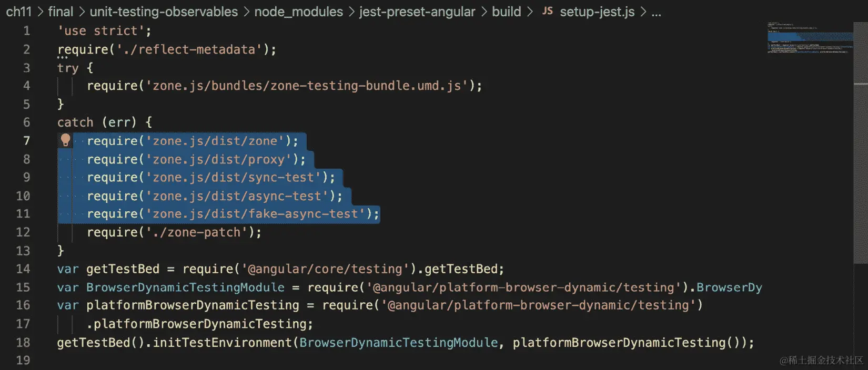Click 'zone.js/dist/zone' string on line 7
This screenshot has height=370, width=868.
(x=215, y=141)
